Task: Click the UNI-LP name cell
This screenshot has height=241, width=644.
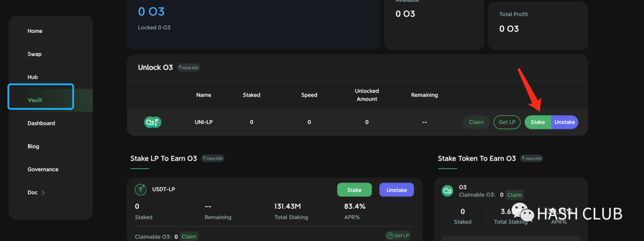Action: tap(204, 122)
